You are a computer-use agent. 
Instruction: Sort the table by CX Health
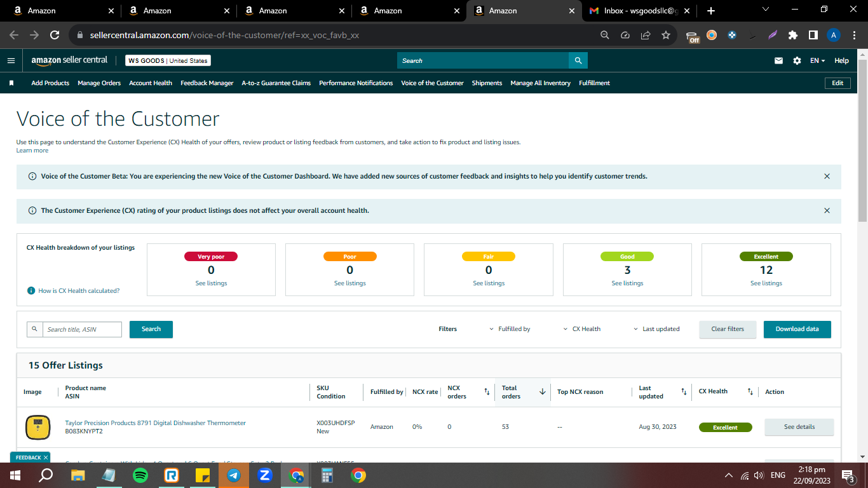(750, 392)
